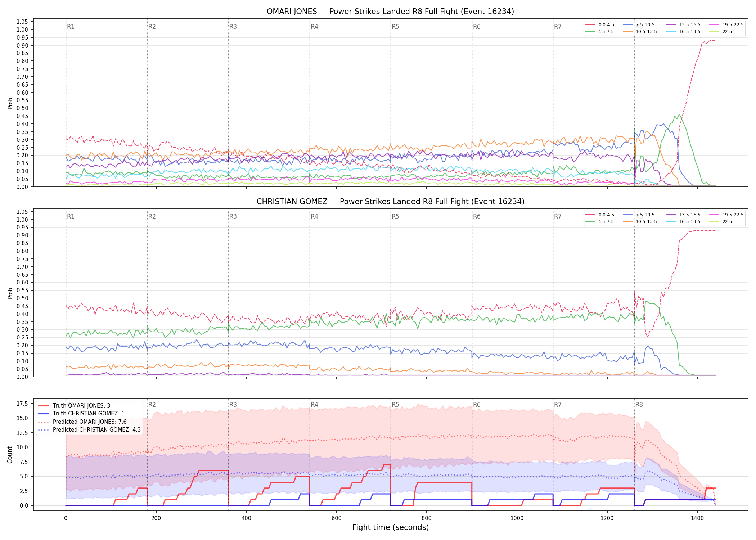
Task: Pick '13.5-16.5' in the Christian Gomez legend
Action: click(x=690, y=215)
